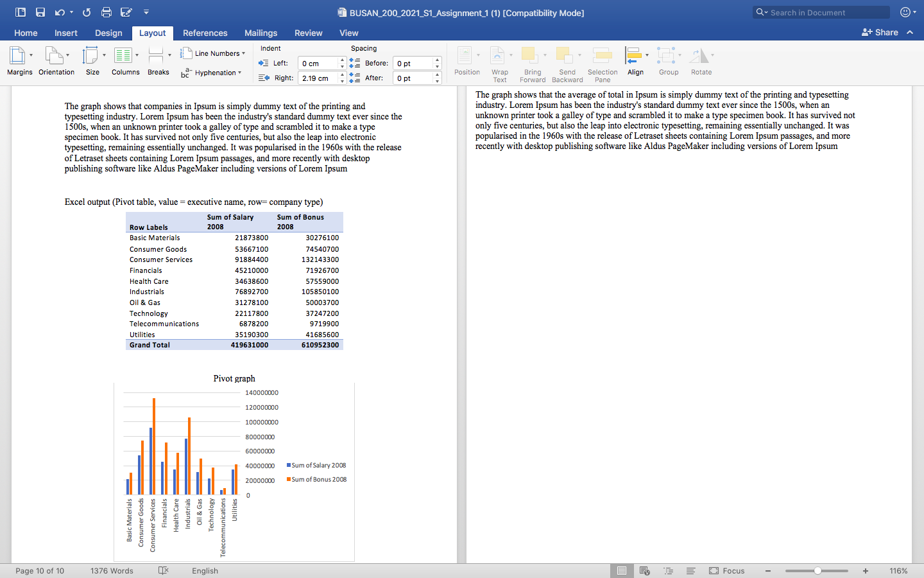
Task: Open the template gallery icon in title bar
Action: pos(21,12)
